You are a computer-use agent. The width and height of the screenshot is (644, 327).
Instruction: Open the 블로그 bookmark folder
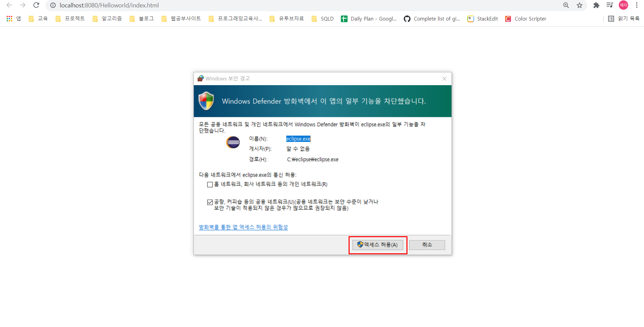(142, 19)
